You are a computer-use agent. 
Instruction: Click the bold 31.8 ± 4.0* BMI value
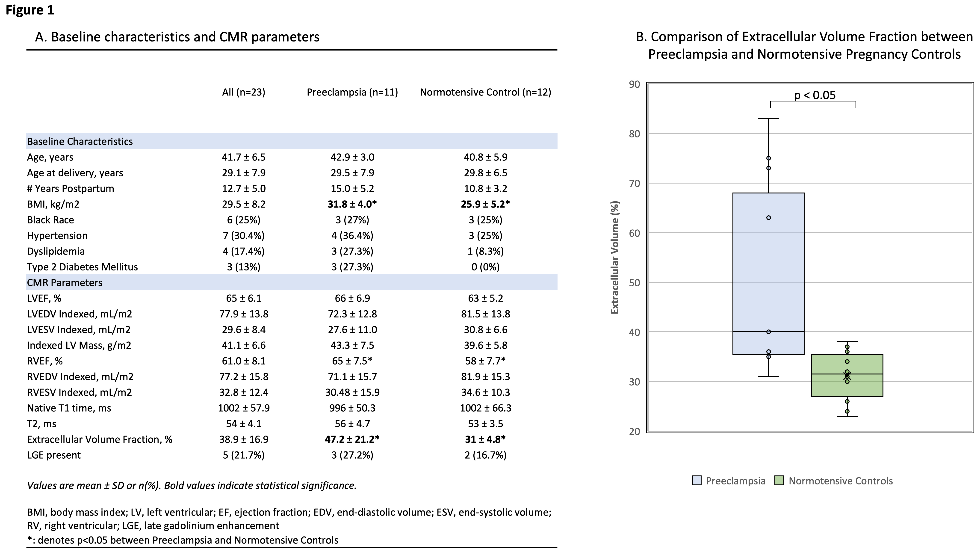tap(352, 204)
